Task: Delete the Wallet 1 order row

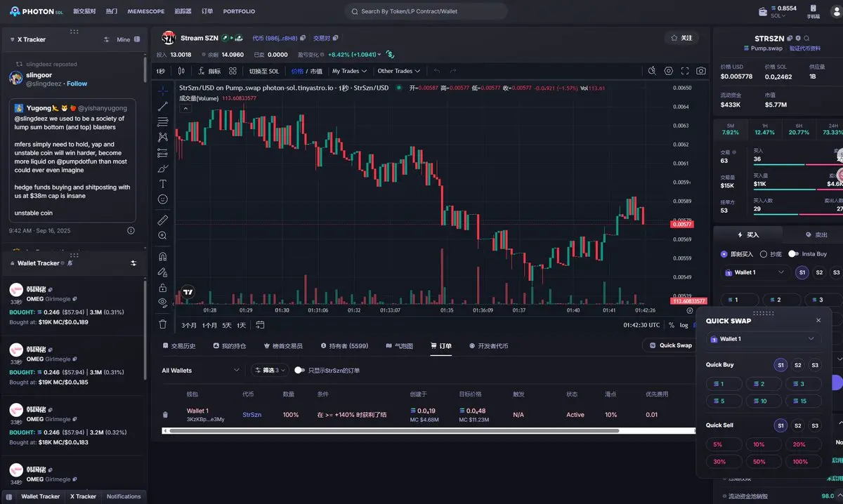Action: coord(166,415)
